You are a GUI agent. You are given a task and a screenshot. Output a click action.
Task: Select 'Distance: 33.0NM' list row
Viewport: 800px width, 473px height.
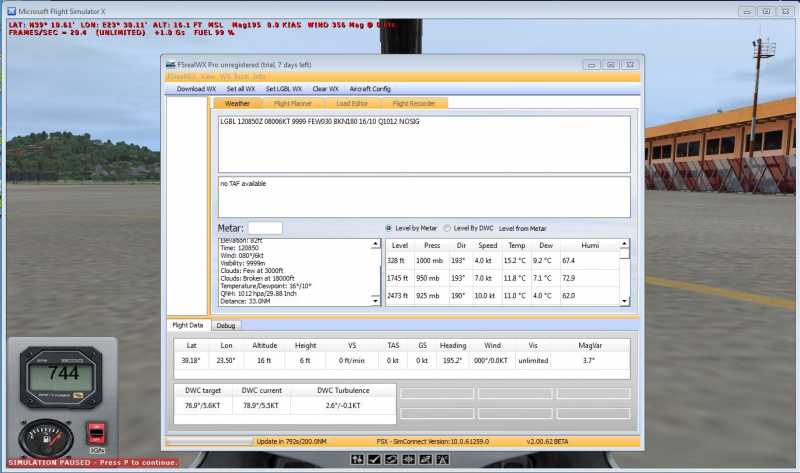[245, 302]
